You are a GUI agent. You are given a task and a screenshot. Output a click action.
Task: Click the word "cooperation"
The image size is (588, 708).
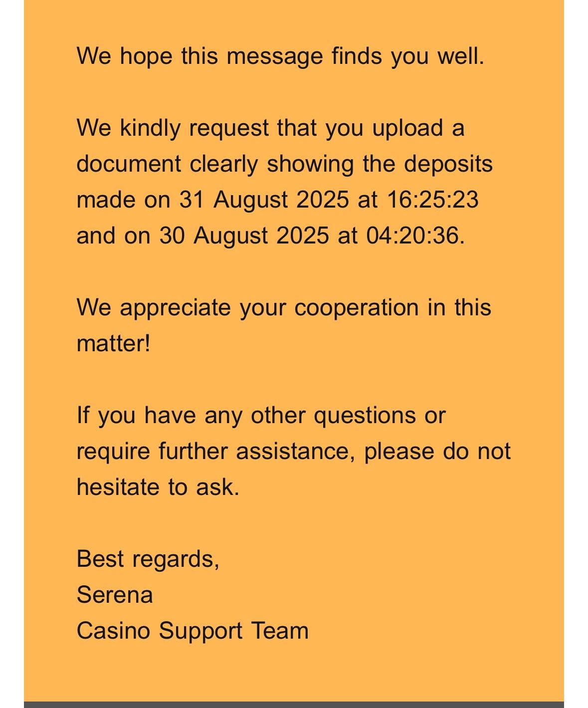click(x=356, y=307)
